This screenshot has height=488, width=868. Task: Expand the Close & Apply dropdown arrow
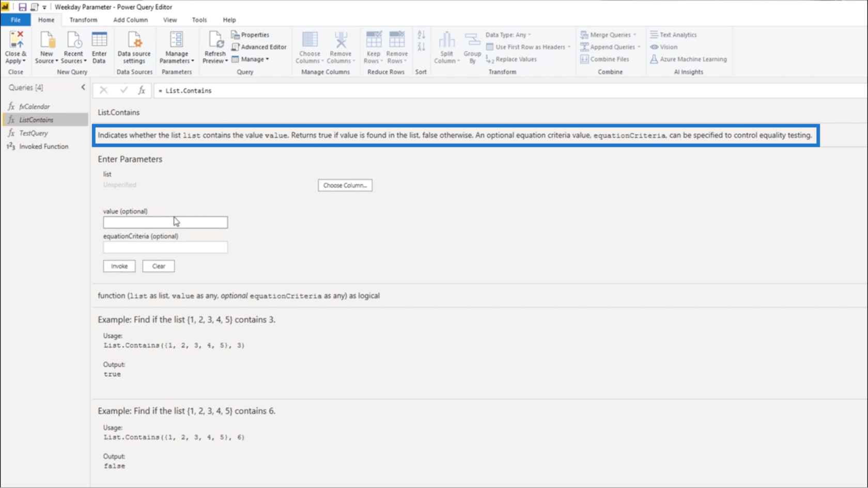pos(24,61)
